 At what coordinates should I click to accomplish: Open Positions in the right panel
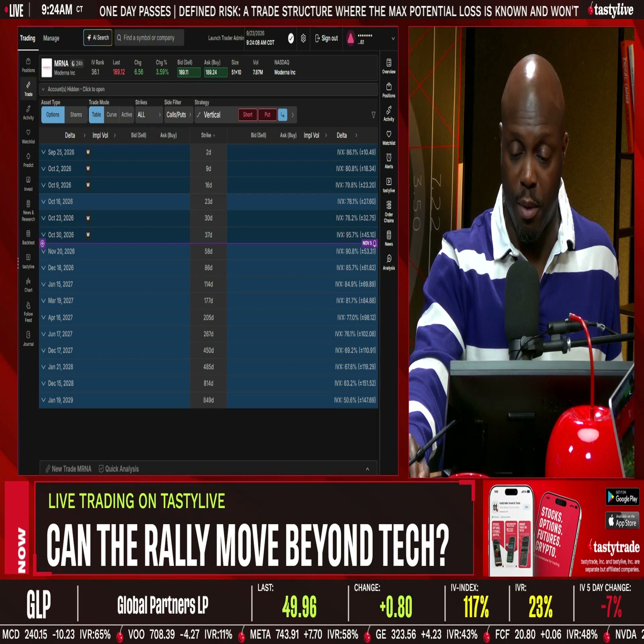point(389,90)
